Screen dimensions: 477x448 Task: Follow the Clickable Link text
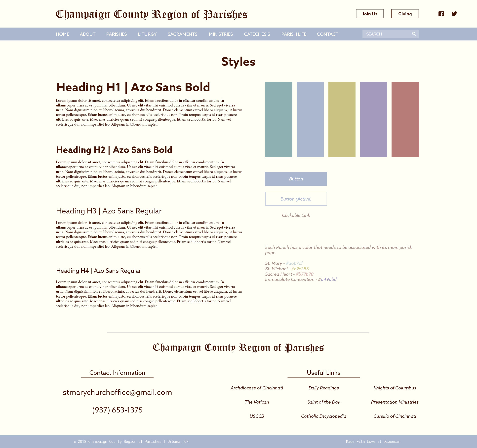click(296, 215)
